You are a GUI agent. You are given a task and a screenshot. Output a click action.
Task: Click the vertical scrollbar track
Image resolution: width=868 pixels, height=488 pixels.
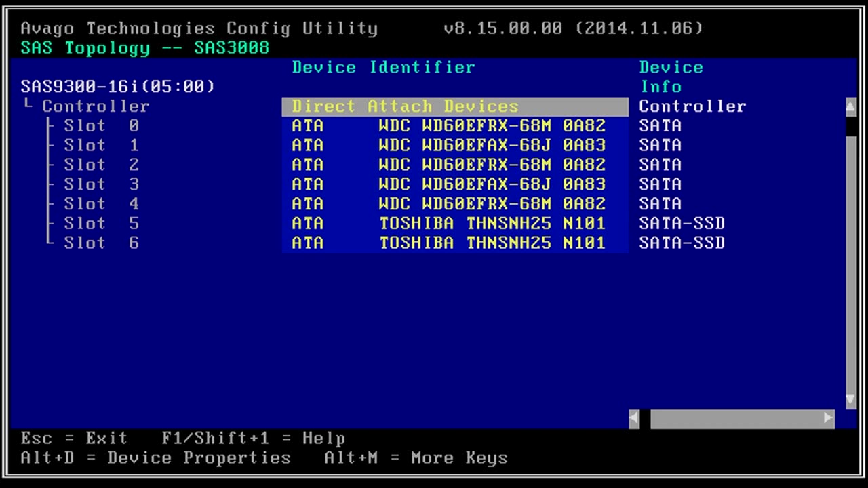pyautogui.click(x=851, y=263)
